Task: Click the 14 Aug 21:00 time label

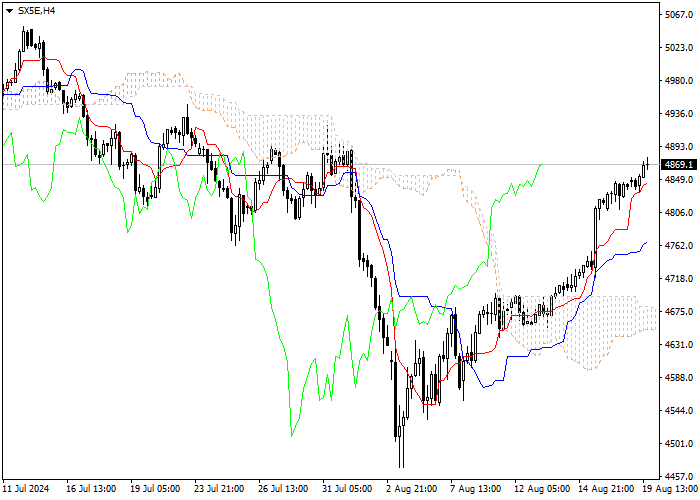Action: click(x=606, y=489)
